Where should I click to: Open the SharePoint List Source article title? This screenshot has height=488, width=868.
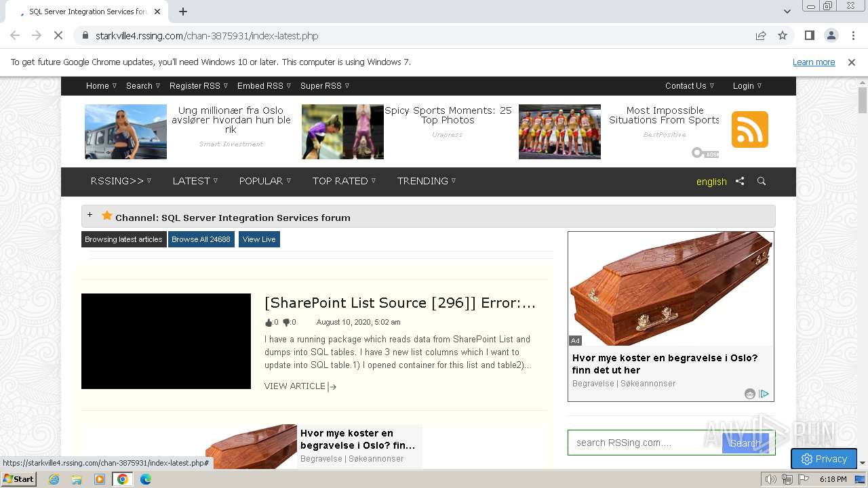pyautogui.click(x=400, y=303)
